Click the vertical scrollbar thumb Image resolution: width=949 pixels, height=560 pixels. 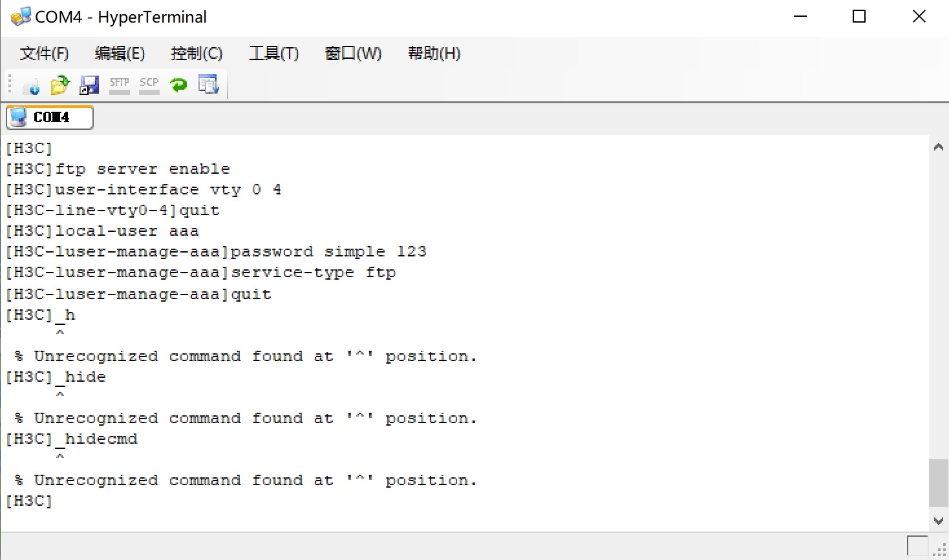(939, 483)
